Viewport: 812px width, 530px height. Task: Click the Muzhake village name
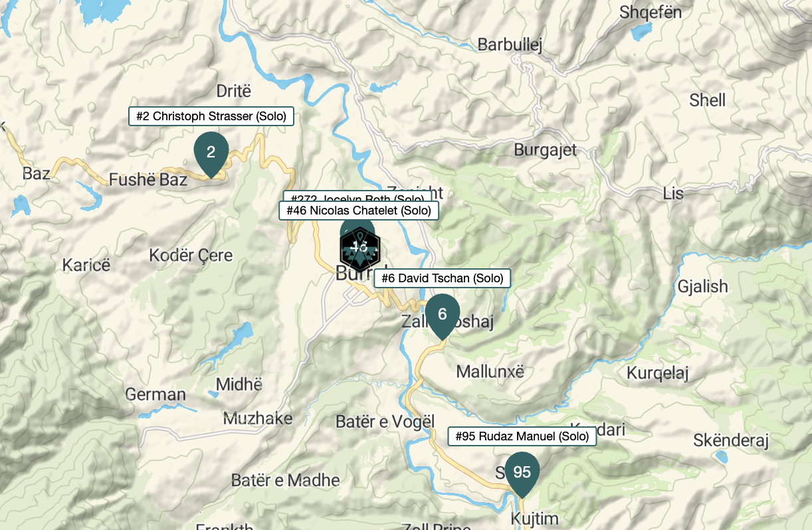click(x=258, y=418)
